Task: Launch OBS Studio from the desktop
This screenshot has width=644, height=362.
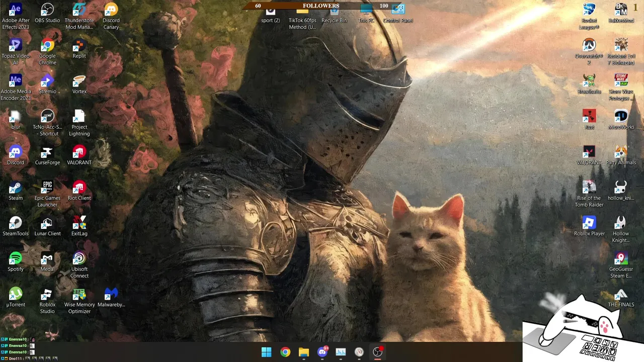Action: tap(47, 13)
